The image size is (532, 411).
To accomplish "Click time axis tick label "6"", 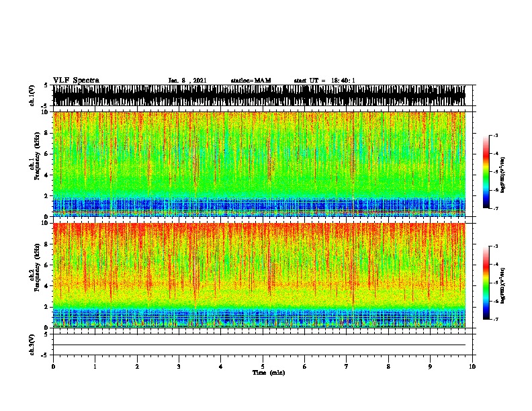I will (305, 367).
